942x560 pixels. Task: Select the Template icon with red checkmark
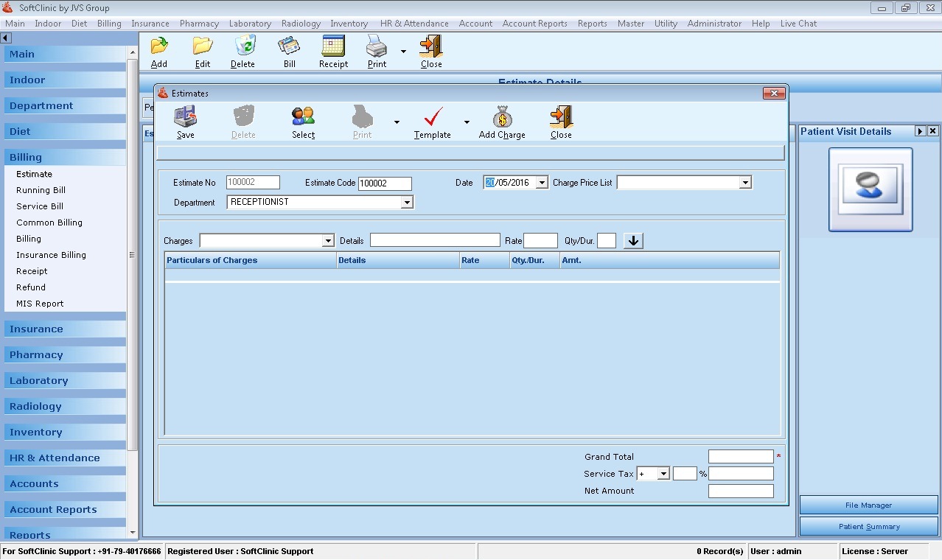coord(432,121)
